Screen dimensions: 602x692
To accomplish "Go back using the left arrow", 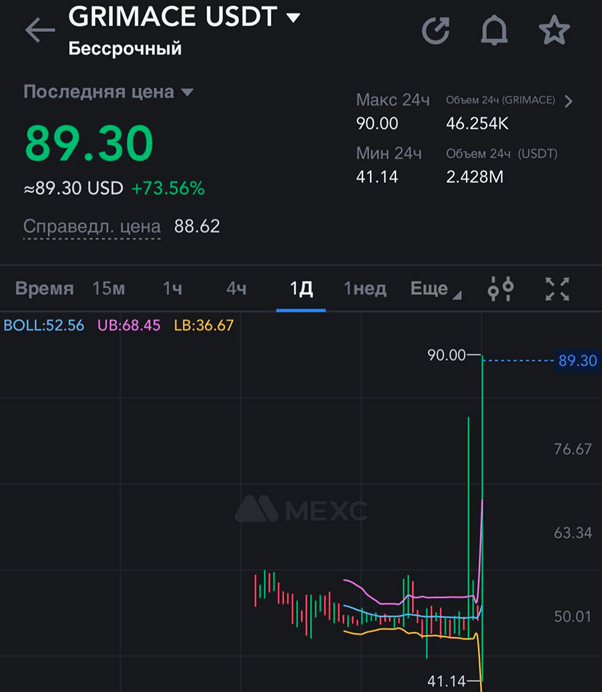I will click(40, 30).
